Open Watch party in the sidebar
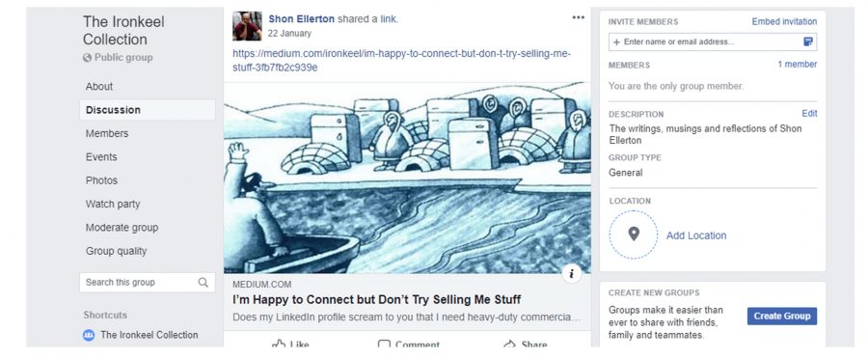This screenshot has width=868, height=359. [113, 204]
